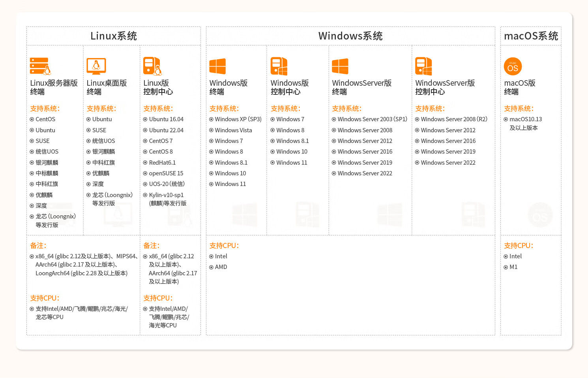Click the WindowsServer版终端 logo icon

[340, 66]
